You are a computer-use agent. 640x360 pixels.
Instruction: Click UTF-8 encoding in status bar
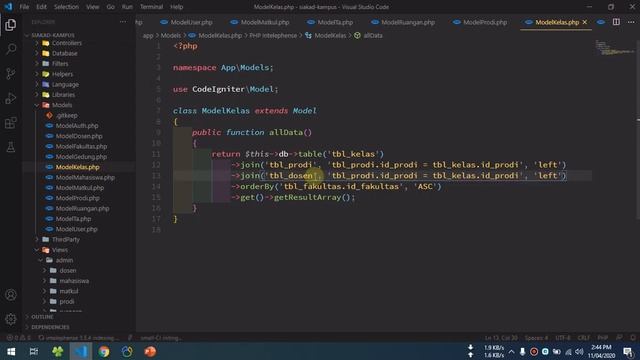tap(563, 338)
